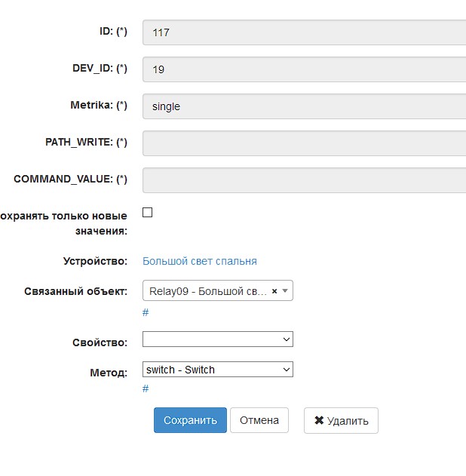Image resolution: width=466 pixels, height=476 pixels.
Task: Click the Устройство: field label
Action: [95, 261]
